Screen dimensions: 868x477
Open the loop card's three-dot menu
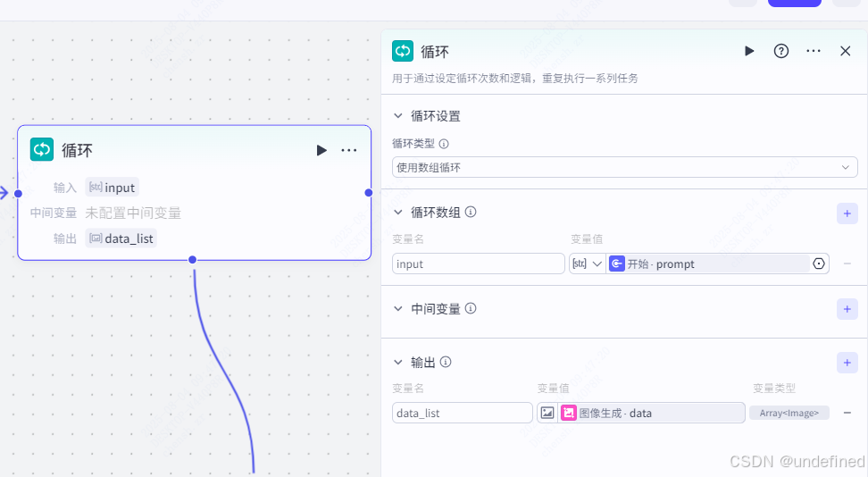349,150
